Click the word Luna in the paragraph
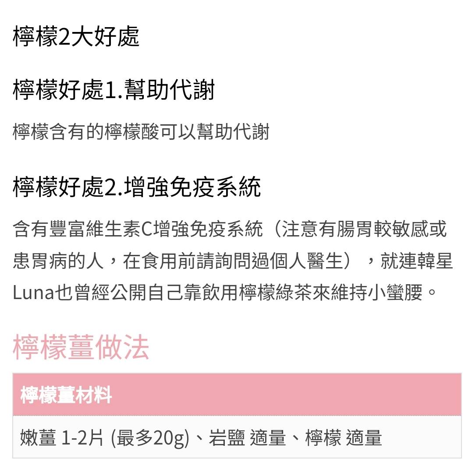472x476 pixels. [x=33, y=293]
